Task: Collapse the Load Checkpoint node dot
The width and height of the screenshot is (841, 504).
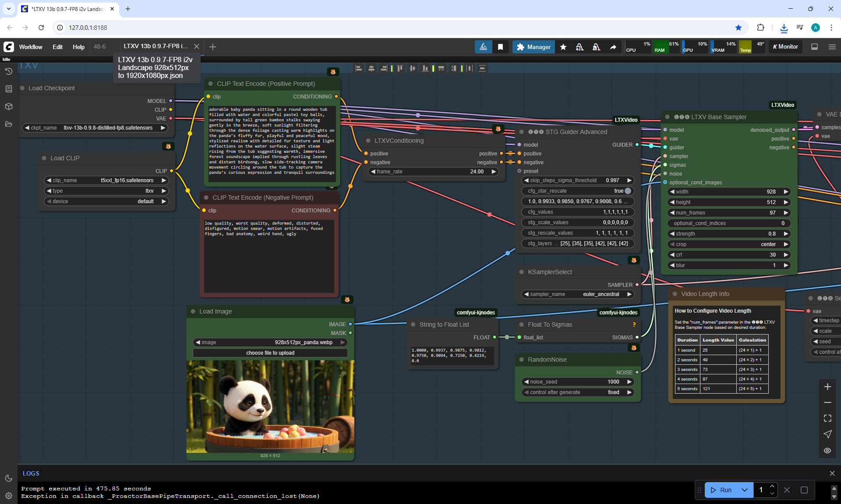Action: (22, 88)
